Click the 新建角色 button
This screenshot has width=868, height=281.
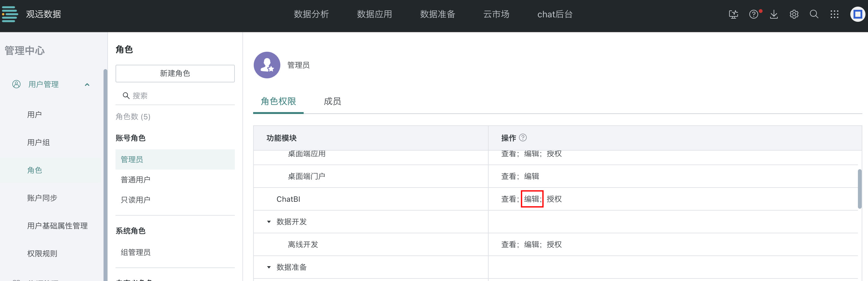point(175,74)
